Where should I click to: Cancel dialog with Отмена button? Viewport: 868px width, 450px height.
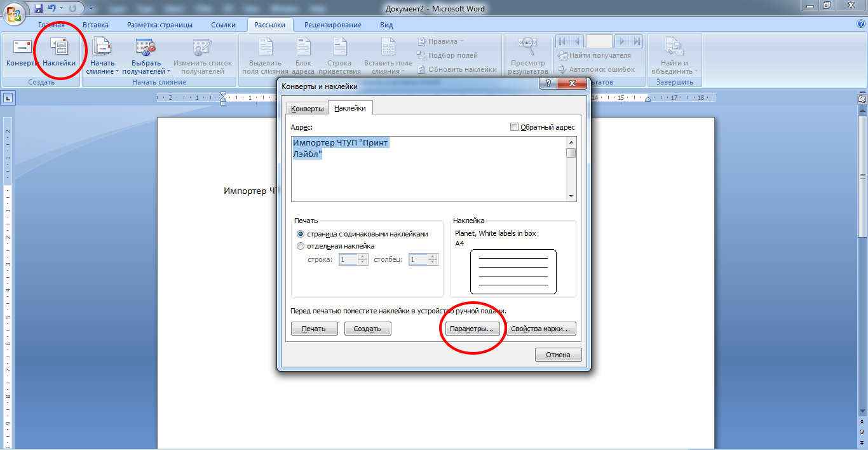coord(559,355)
